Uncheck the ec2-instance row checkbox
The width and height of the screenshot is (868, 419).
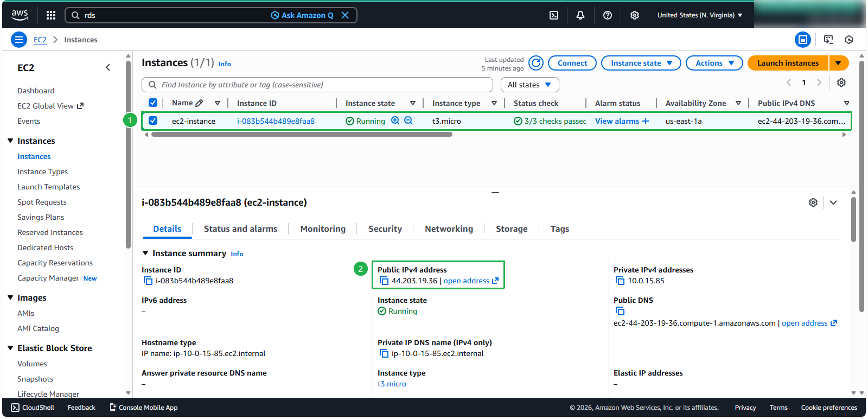coord(153,120)
